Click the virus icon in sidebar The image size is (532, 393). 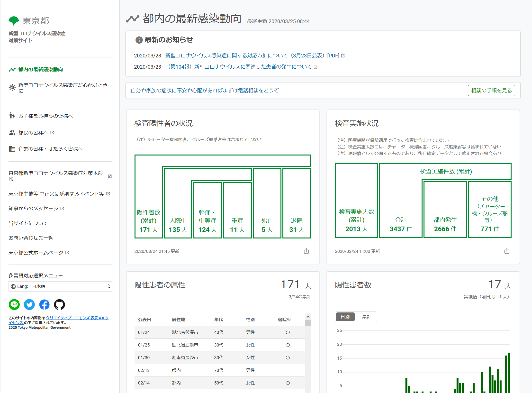[12, 87]
